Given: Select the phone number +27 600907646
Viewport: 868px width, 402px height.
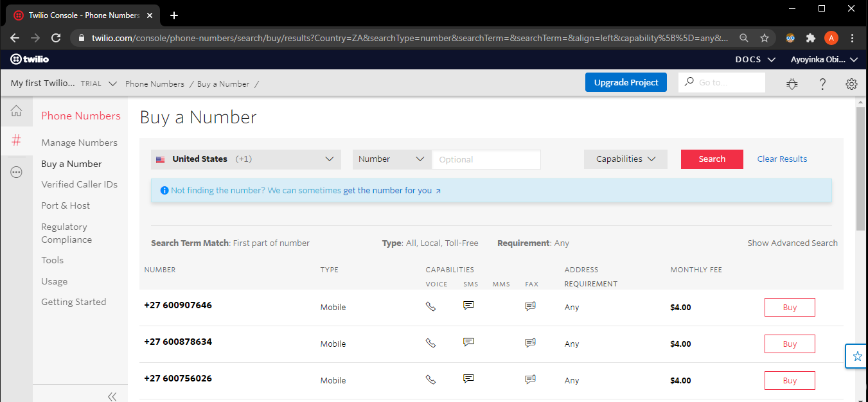Looking at the screenshot, I should (x=178, y=305).
